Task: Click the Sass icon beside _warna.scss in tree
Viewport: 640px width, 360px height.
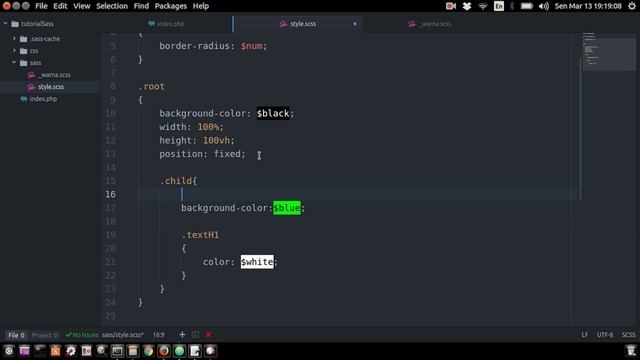Action: [x=31, y=75]
